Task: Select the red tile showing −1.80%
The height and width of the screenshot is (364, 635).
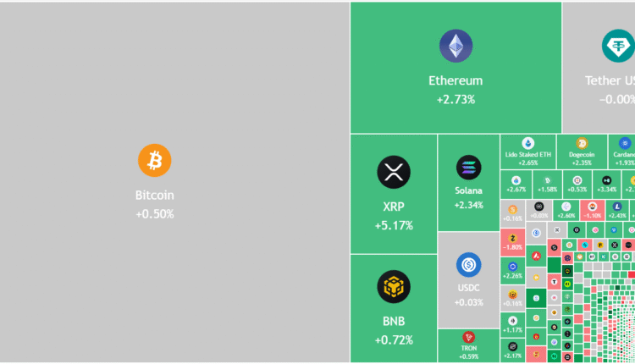Action: click(512, 242)
